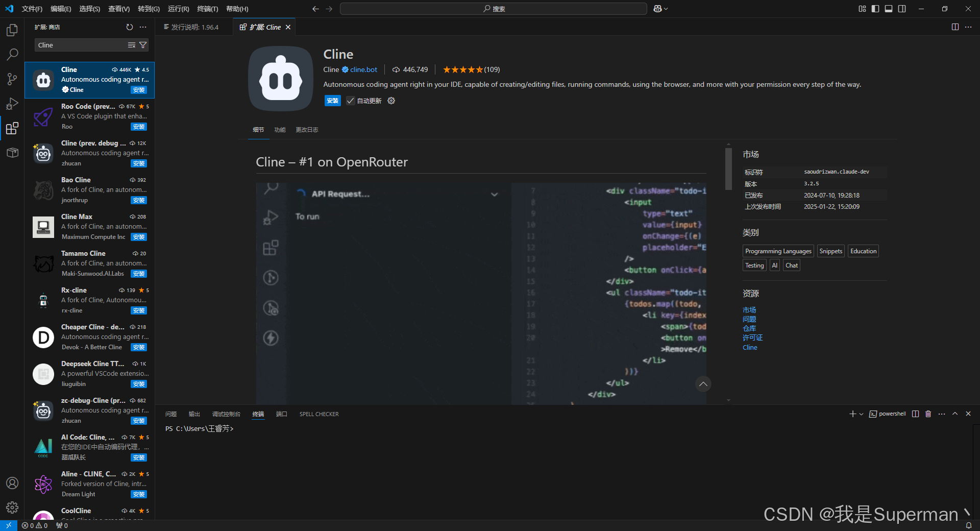
Task: Open new terminal profile dropdown
Action: pos(862,414)
